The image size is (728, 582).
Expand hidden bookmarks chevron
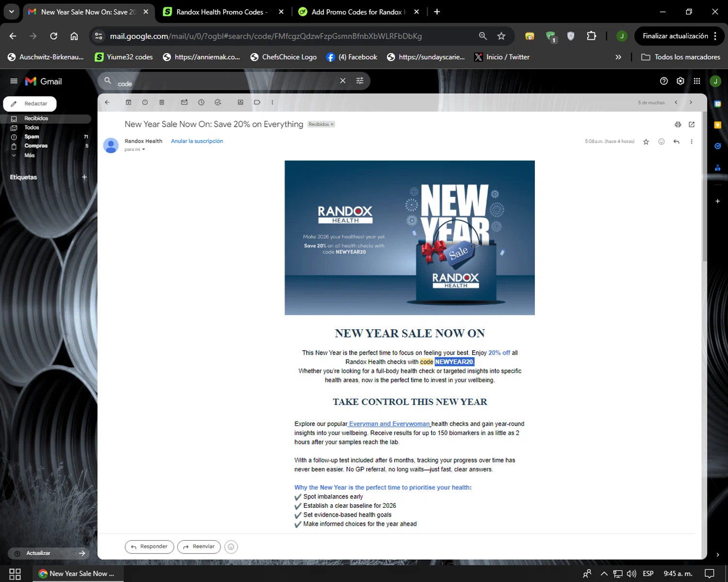point(618,57)
